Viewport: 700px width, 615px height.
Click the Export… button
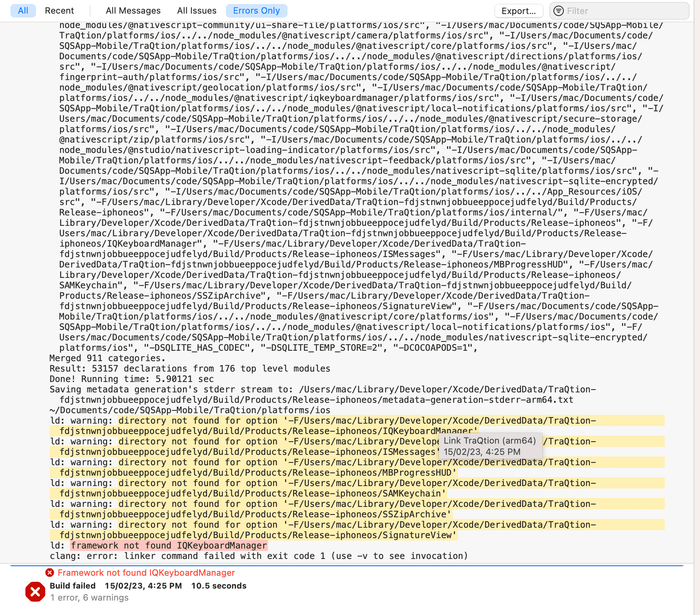point(519,11)
